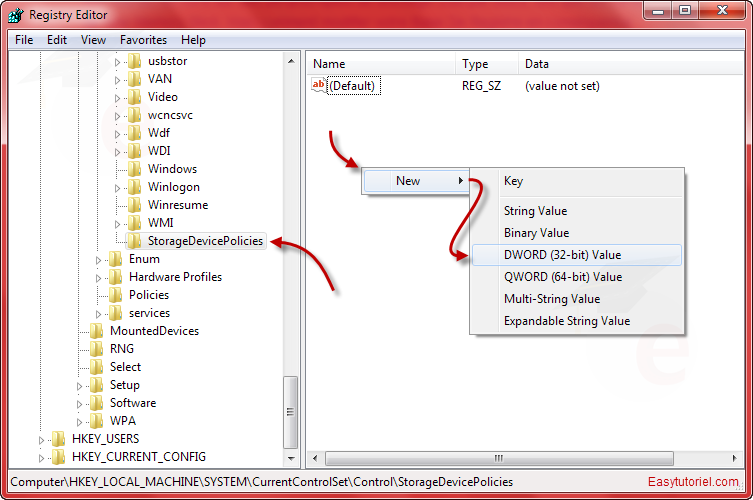Click the horizontal scroll right arrow

[734, 458]
